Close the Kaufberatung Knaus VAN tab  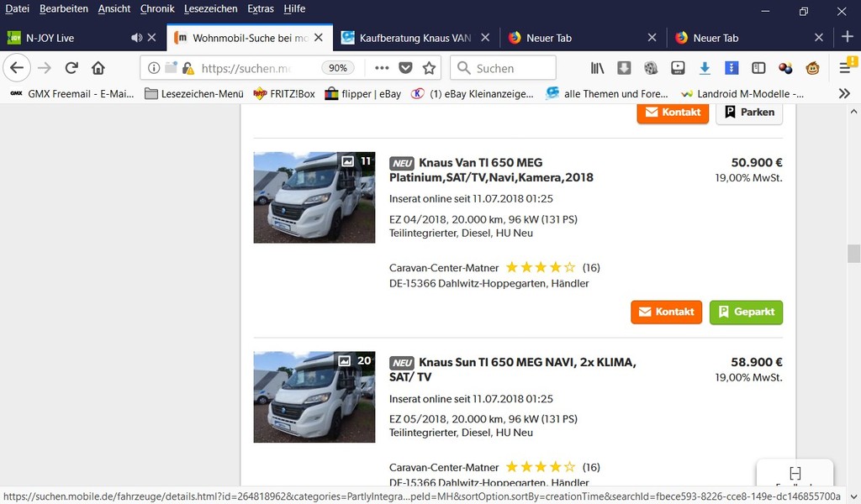pyautogui.click(x=485, y=37)
